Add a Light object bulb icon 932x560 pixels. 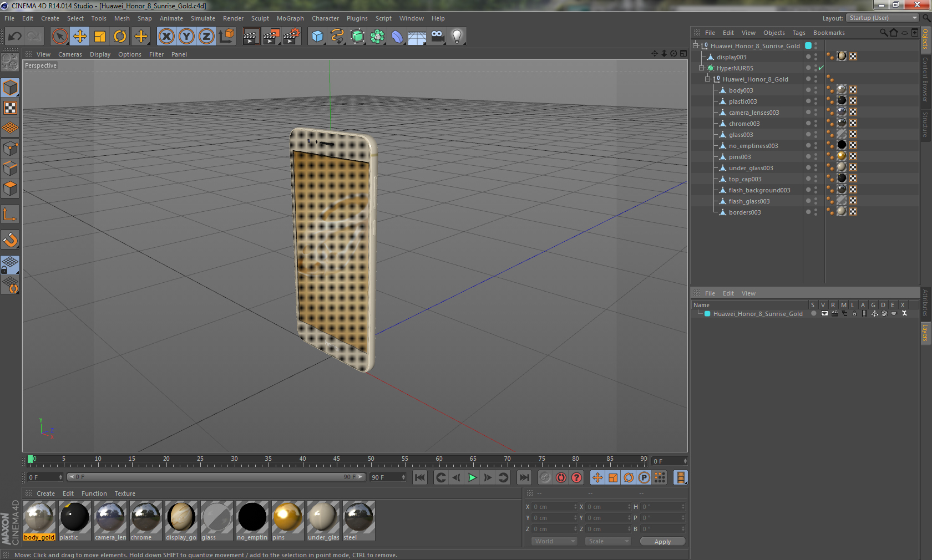pos(457,37)
